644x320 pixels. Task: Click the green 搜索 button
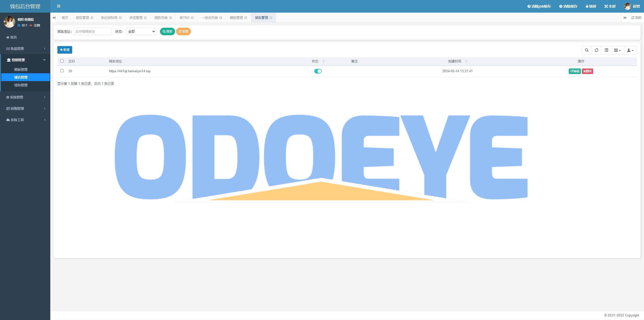(x=167, y=31)
